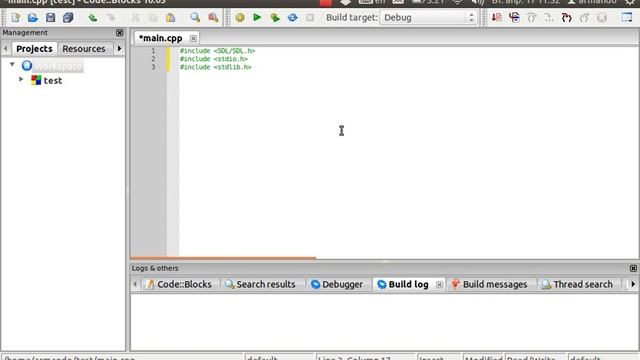
Task: Click the Copy icon in the toolbar
Action: tap(153, 18)
